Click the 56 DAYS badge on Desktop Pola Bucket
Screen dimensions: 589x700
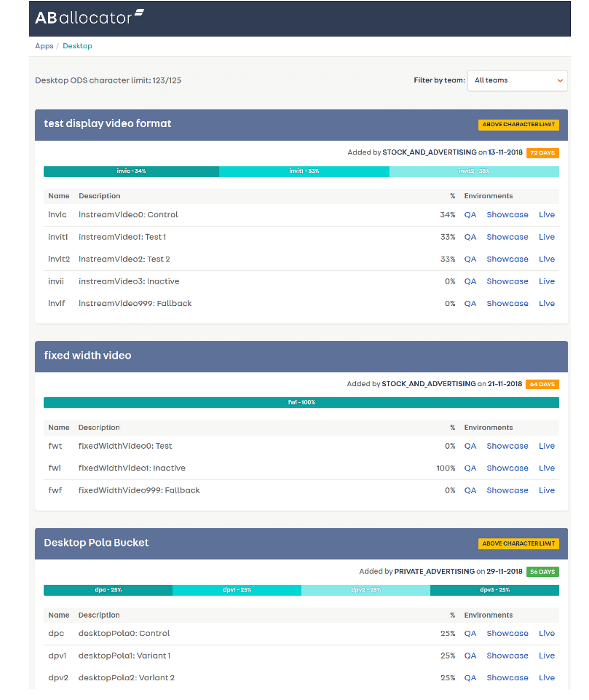542,571
